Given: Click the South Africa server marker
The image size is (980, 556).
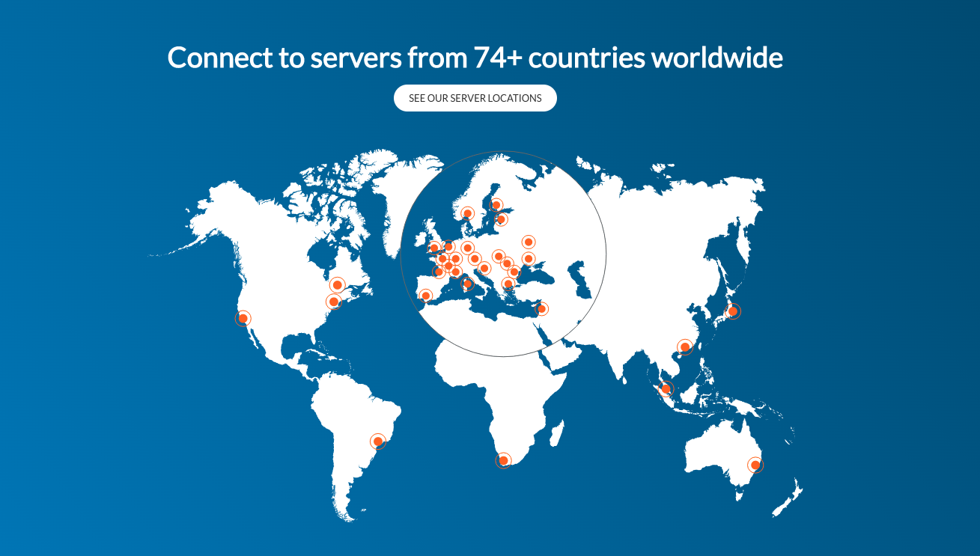Looking at the screenshot, I should coord(504,460).
